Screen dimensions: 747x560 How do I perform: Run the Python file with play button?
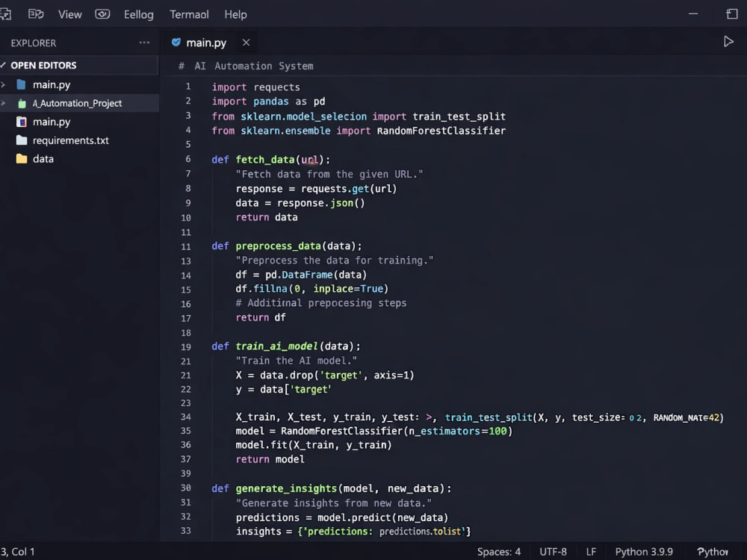[x=728, y=42]
